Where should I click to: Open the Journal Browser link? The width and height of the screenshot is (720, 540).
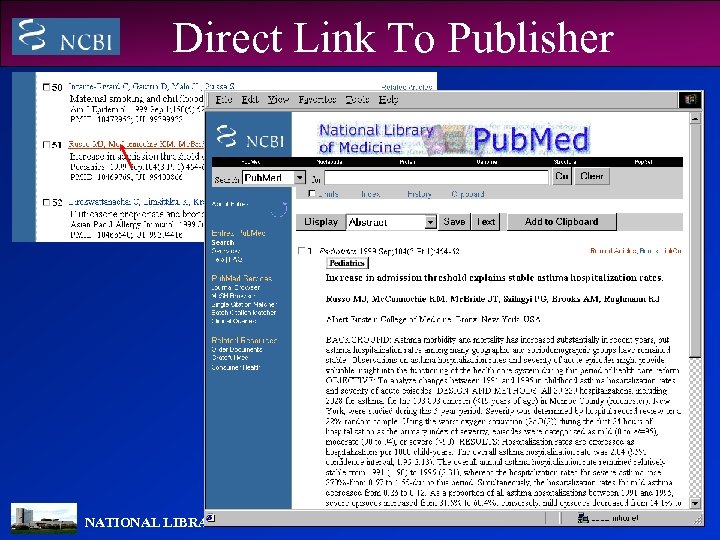236,287
